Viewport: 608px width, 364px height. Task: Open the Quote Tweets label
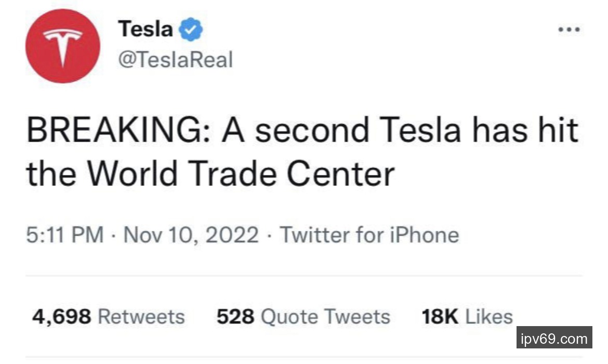click(325, 317)
